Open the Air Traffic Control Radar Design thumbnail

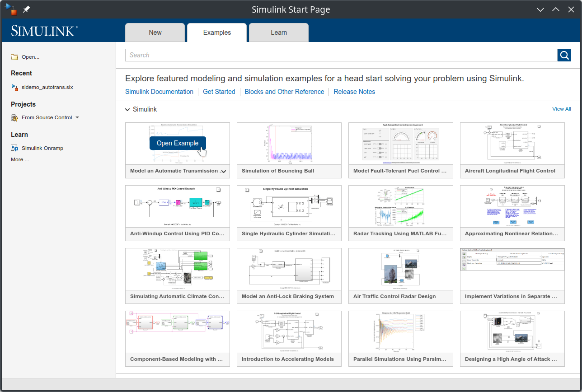[x=401, y=269]
